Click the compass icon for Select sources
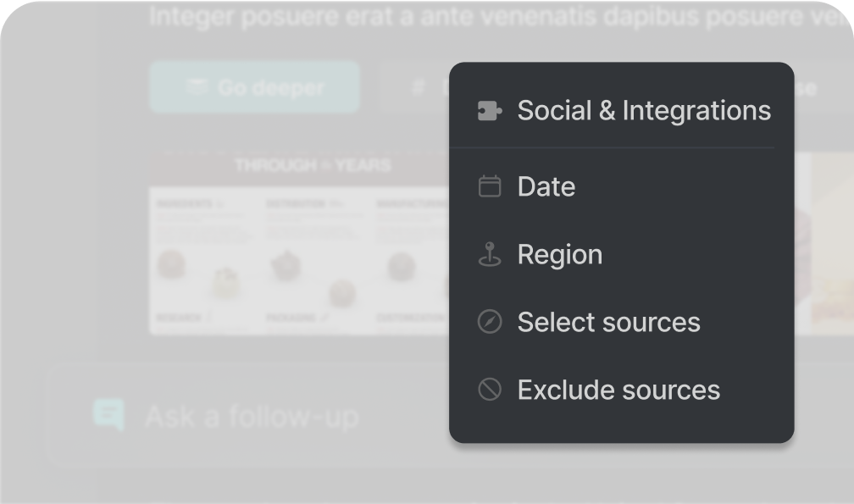This screenshot has height=504, width=854. pos(490,322)
